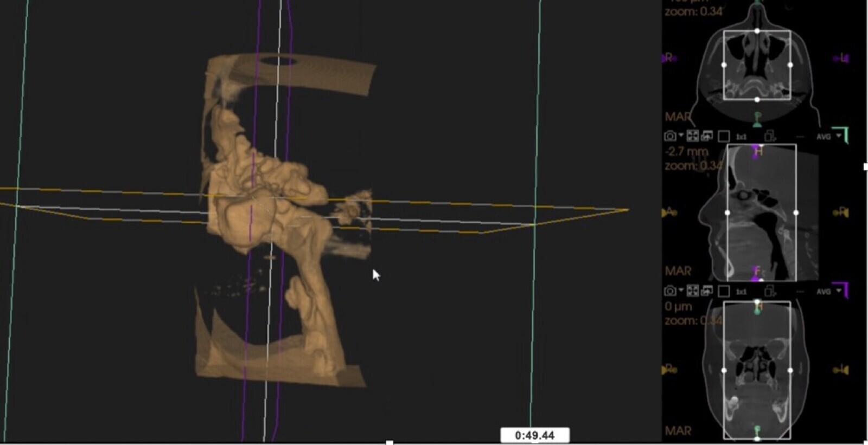This screenshot has height=445, width=868.
Task: Click the camera snapshot icon above the coronal view
Action: pos(670,291)
